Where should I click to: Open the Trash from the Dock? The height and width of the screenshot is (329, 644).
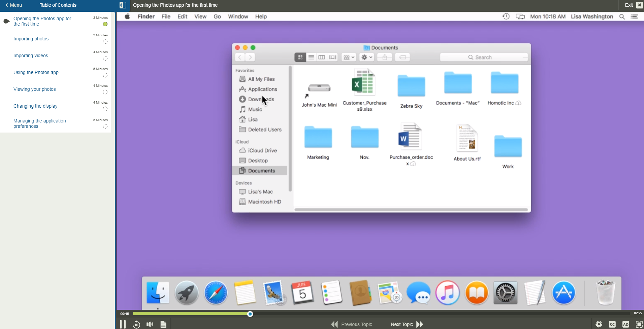point(605,292)
